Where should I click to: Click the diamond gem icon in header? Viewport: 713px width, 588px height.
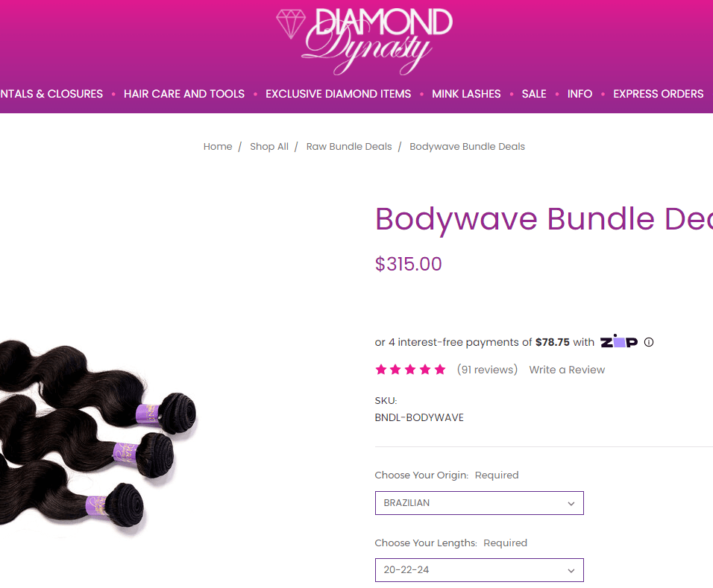pos(291,24)
